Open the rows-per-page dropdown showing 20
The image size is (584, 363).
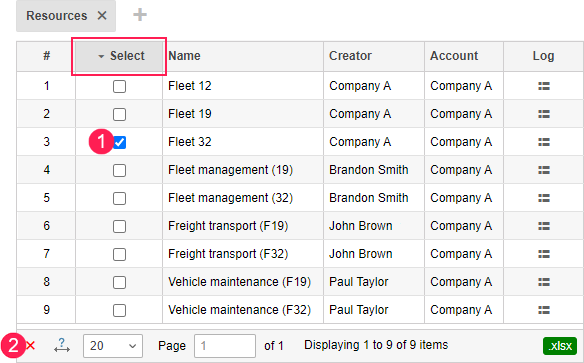tap(113, 346)
